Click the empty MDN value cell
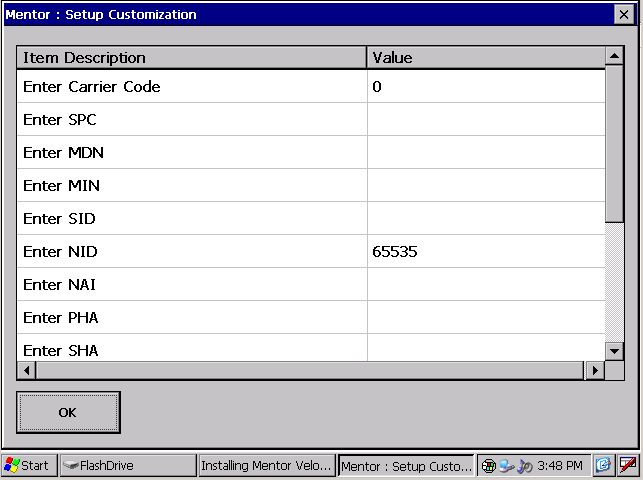The height and width of the screenshot is (480, 643). tap(486, 152)
